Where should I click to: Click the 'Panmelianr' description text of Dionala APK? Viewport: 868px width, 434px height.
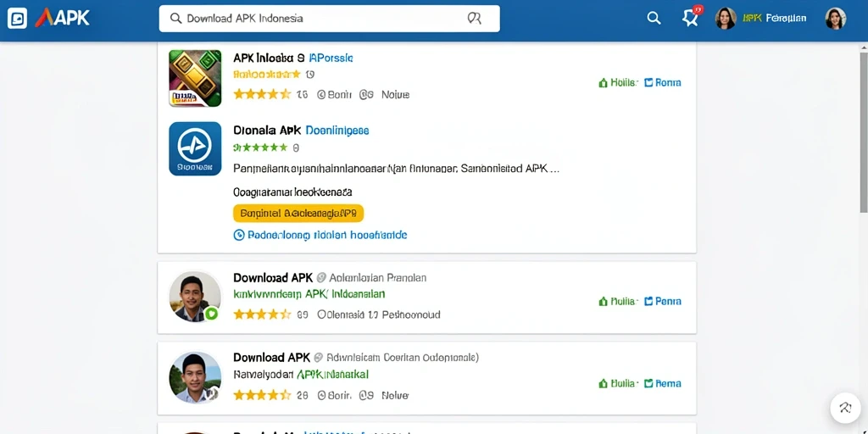[x=397, y=169]
